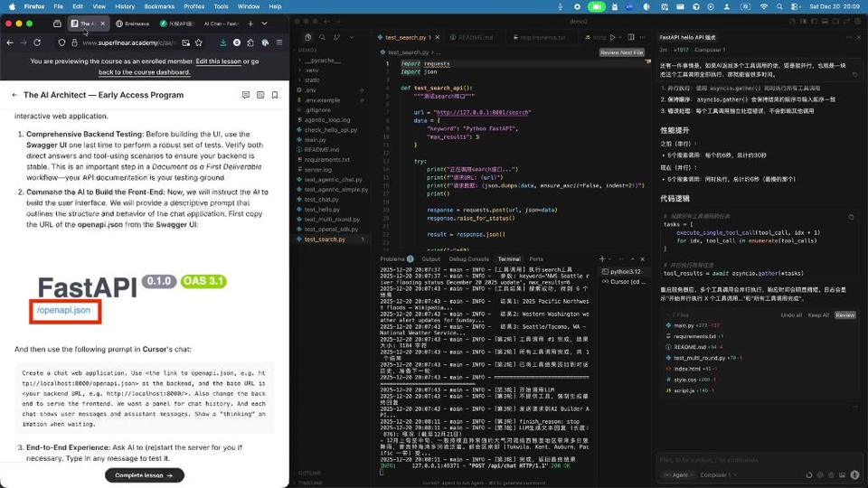Click Review Next File button
This screenshot has height=488, width=868.
622,52
